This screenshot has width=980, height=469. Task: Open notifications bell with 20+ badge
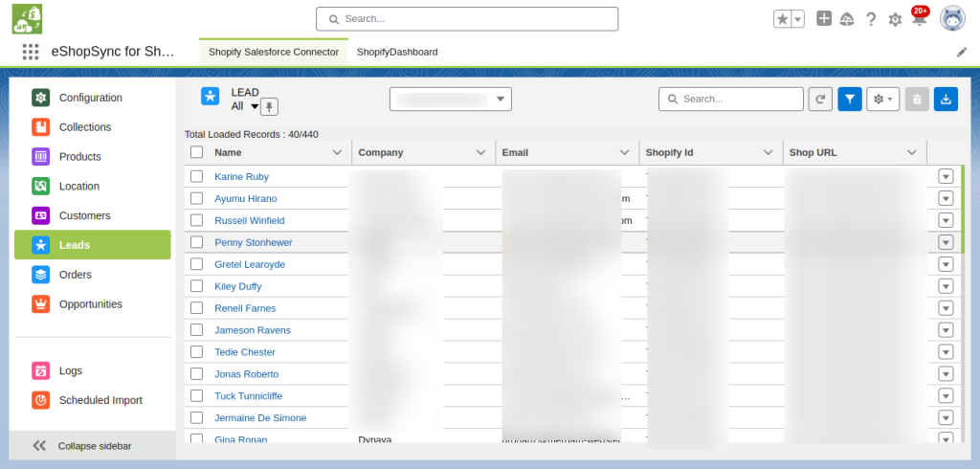point(920,17)
